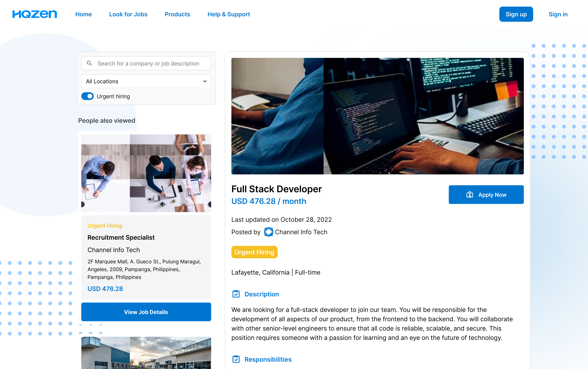Open the building photo job card thumbnail

pyautogui.click(x=146, y=353)
